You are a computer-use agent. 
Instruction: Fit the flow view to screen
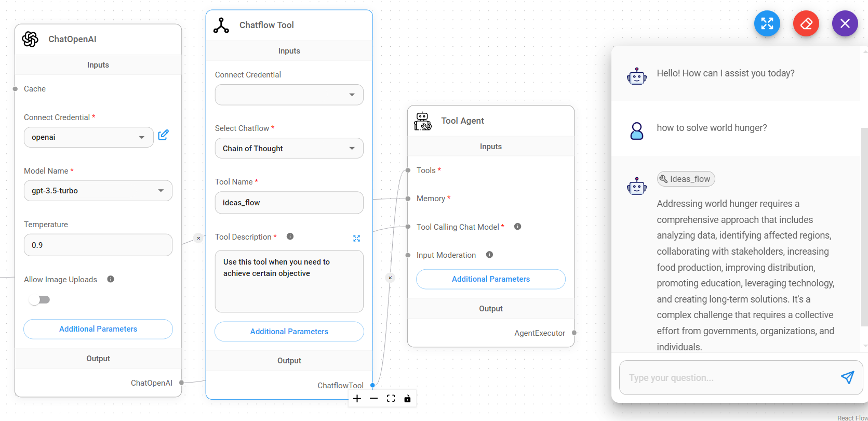tap(391, 399)
